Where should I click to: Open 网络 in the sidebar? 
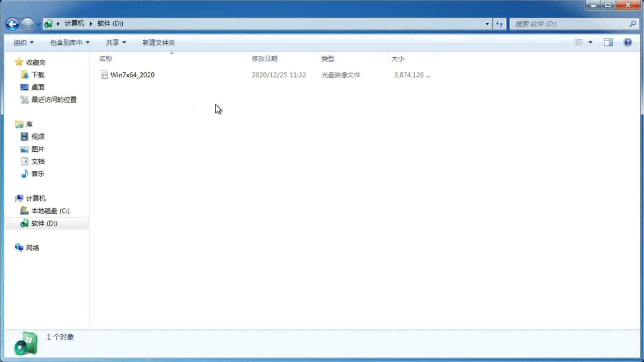[32, 247]
